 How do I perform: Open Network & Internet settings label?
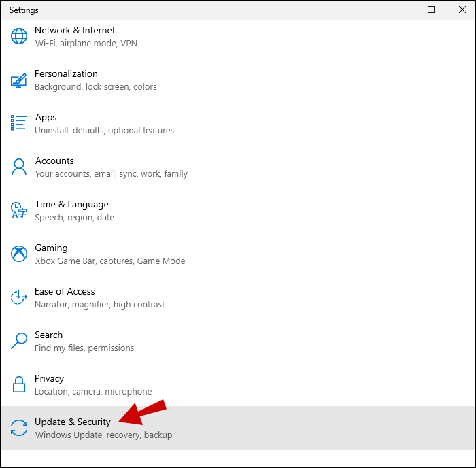pos(75,30)
